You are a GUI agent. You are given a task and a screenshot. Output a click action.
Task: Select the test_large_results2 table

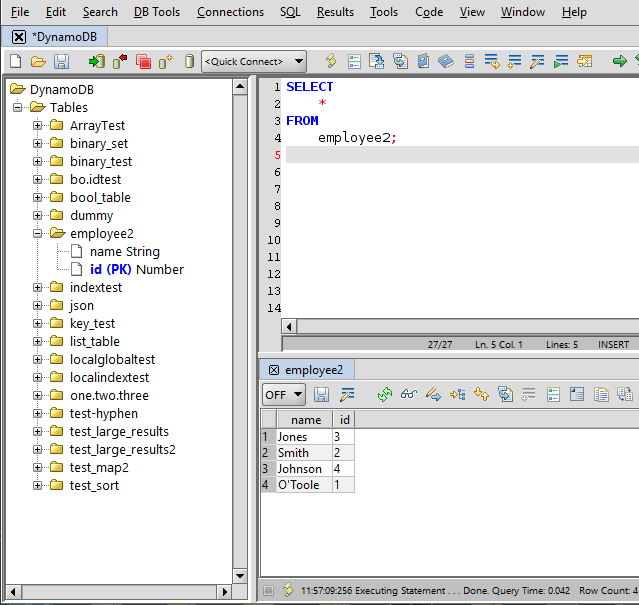(123, 450)
